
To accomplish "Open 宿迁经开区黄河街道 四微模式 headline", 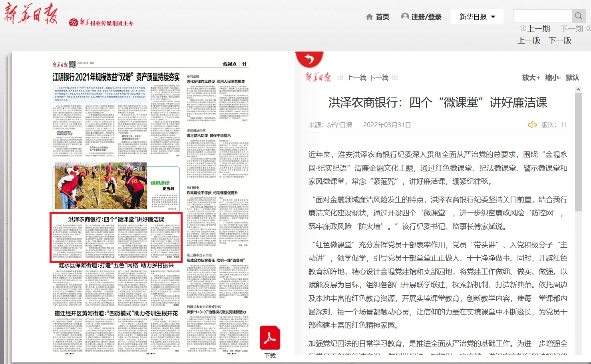I will pos(116,313).
